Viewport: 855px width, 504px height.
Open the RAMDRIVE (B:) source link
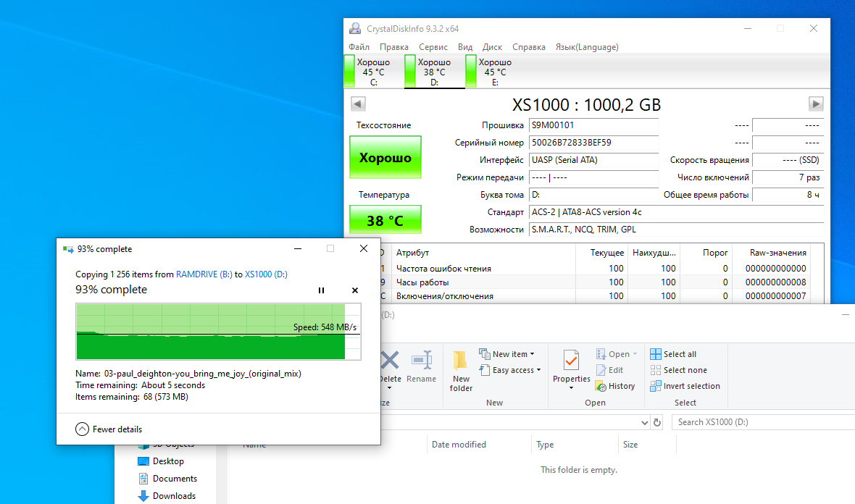coord(204,274)
